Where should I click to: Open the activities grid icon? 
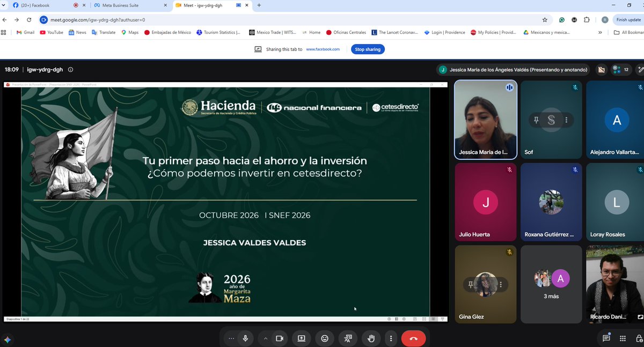[623, 338]
